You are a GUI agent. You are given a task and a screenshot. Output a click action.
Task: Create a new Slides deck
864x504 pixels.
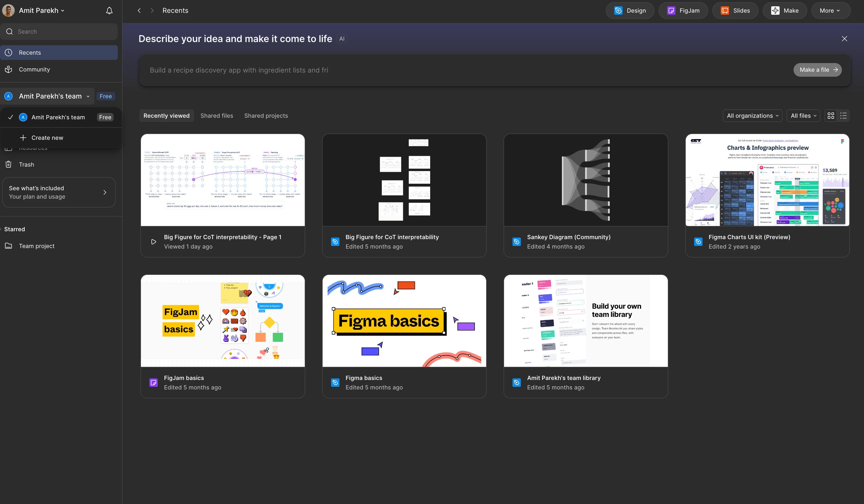point(735,11)
